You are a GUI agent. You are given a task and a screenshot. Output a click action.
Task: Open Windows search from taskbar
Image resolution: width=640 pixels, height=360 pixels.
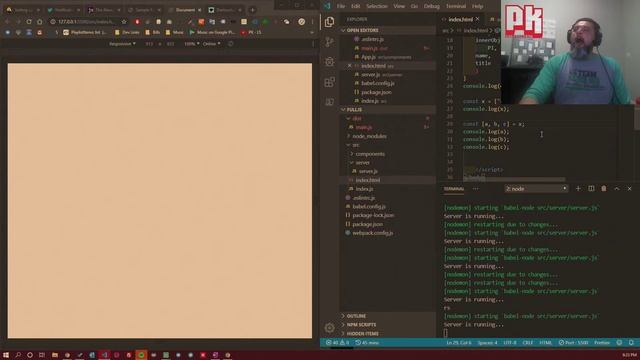click(x=18, y=355)
